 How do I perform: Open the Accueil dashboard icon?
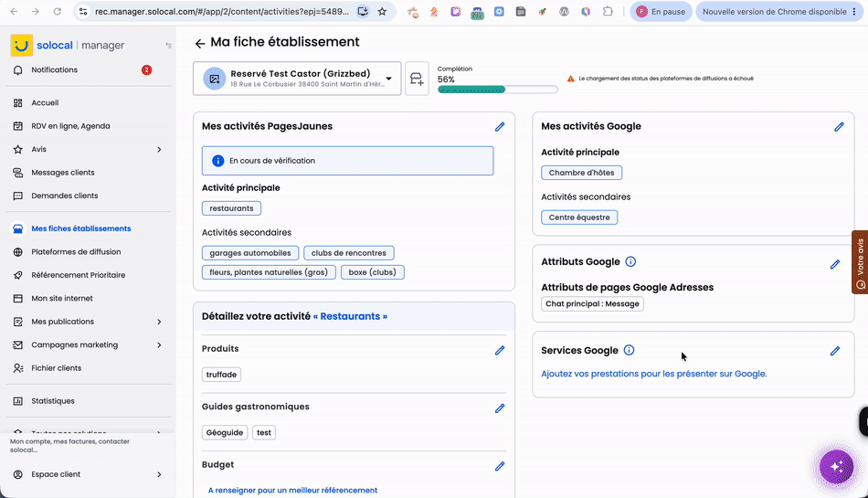(17, 103)
